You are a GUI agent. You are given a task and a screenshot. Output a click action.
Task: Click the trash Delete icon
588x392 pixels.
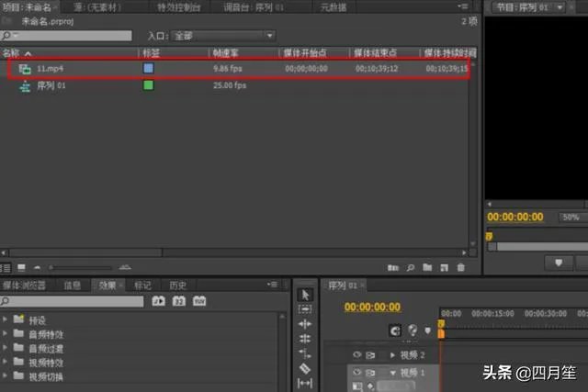461,267
